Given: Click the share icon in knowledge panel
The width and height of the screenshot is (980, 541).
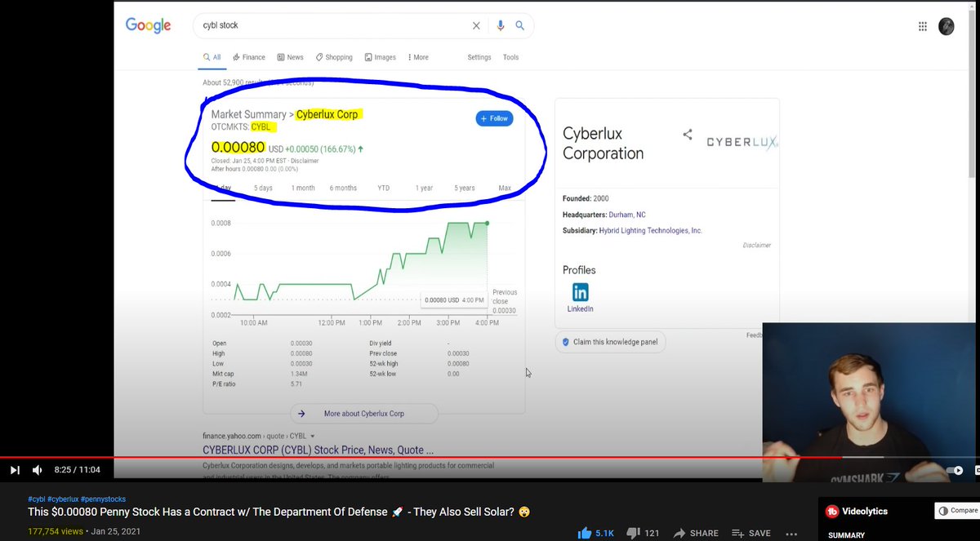Looking at the screenshot, I should pos(688,135).
